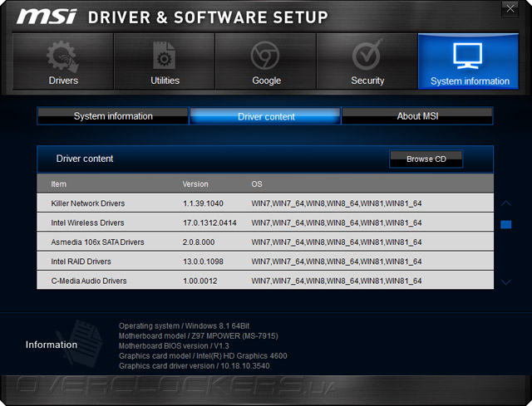This screenshot has width=532, height=406.
Task: Click the Information label
Action: 52,345
